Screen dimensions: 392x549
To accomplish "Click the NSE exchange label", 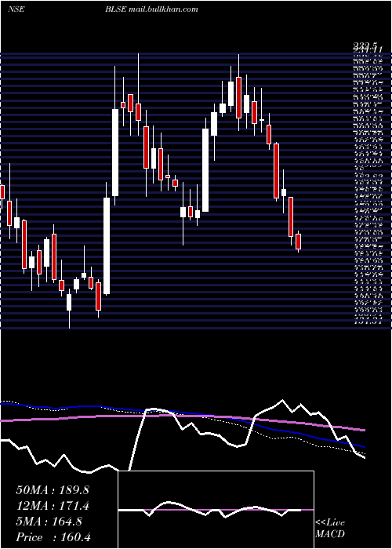I will [x=16, y=9].
